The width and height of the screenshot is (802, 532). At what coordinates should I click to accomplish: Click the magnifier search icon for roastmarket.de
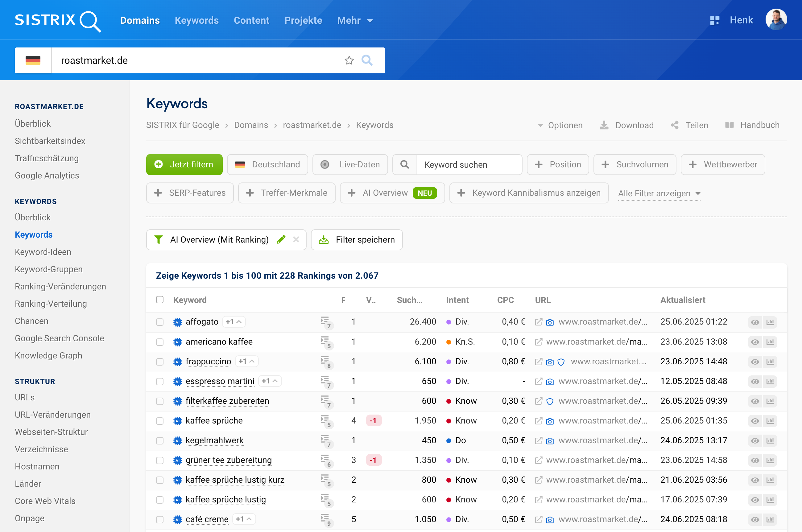pos(367,60)
